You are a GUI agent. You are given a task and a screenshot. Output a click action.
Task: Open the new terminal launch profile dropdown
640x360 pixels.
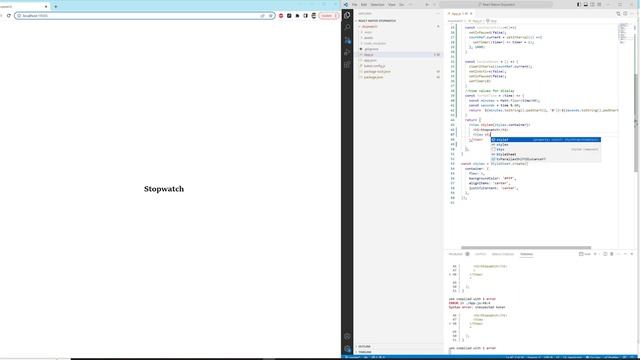point(599,254)
